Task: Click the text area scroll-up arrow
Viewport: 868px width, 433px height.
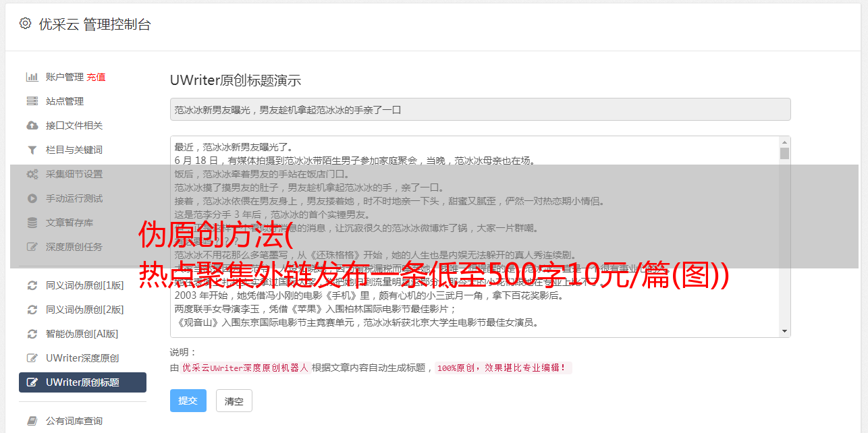Action: (x=784, y=142)
